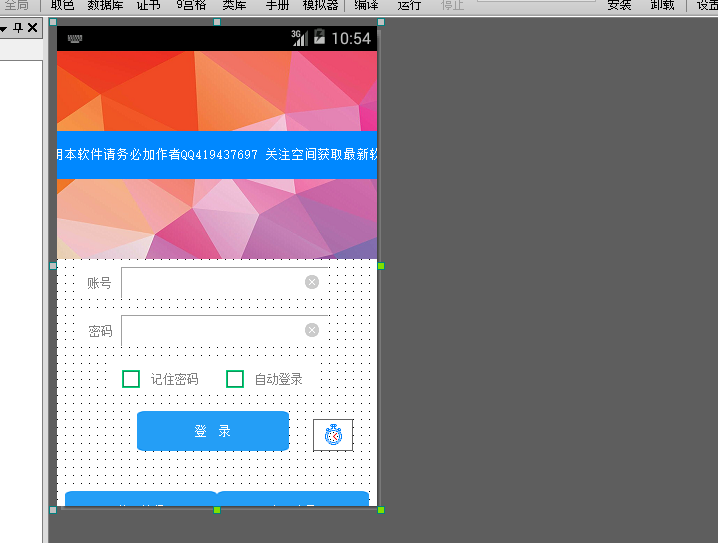Image resolution: width=718 pixels, height=543 pixels.
Task: Open the 模拟器 tool
Action: coord(320,5)
